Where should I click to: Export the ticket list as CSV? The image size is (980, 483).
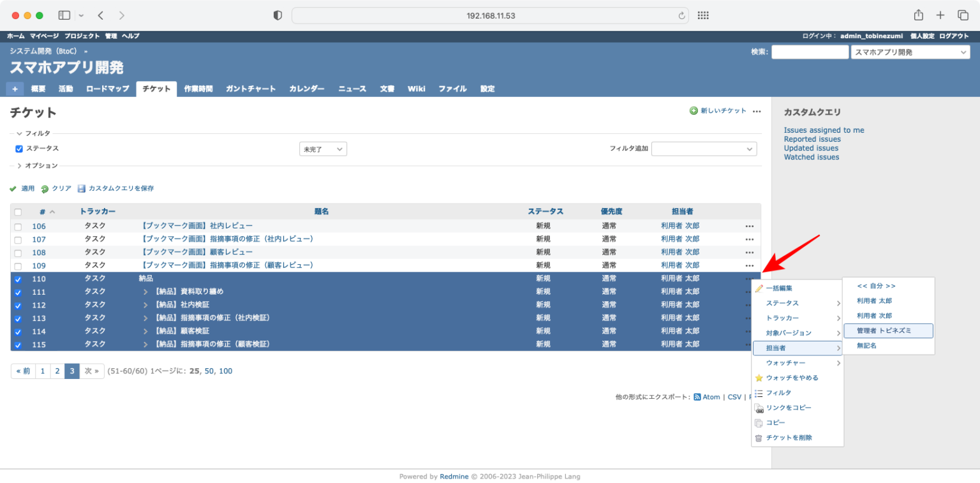[734, 396]
